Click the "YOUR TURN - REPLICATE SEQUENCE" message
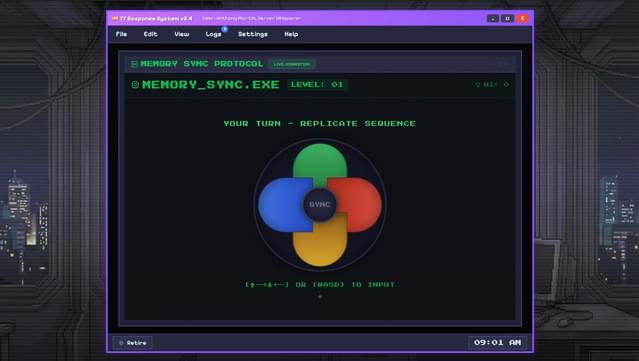This screenshot has width=639, height=361. (320, 123)
